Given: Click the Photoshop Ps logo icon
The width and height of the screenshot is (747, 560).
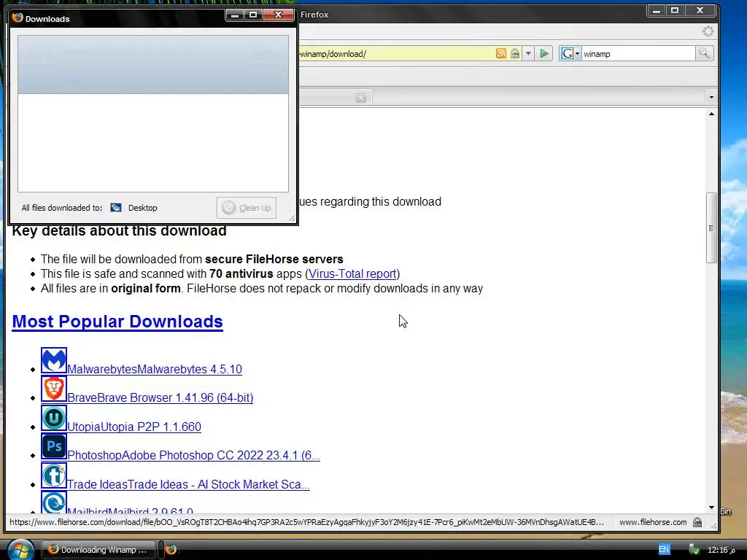Looking at the screenshot, I should [x=54, y=446].
